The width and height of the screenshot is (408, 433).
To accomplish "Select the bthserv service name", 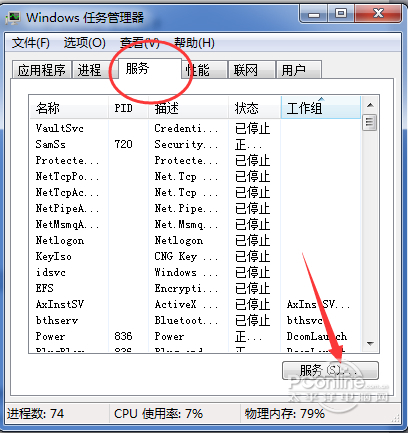I will (x=57, y=320).
